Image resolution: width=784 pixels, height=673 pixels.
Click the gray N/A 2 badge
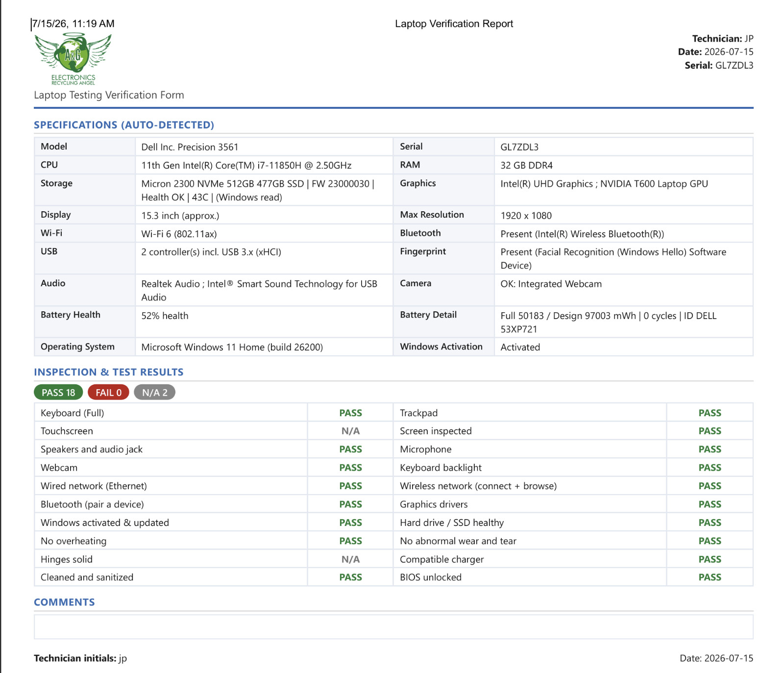(154, 393)
